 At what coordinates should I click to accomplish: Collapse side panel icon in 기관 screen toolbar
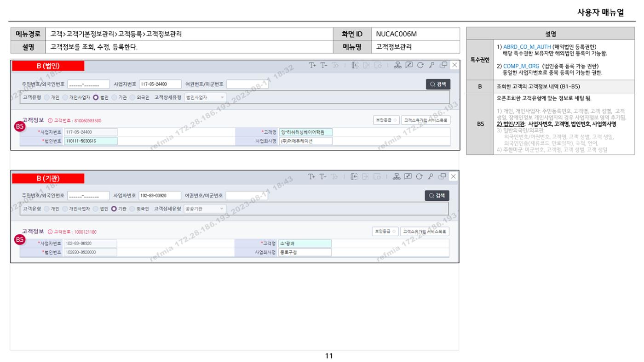[x=355, y=176]
